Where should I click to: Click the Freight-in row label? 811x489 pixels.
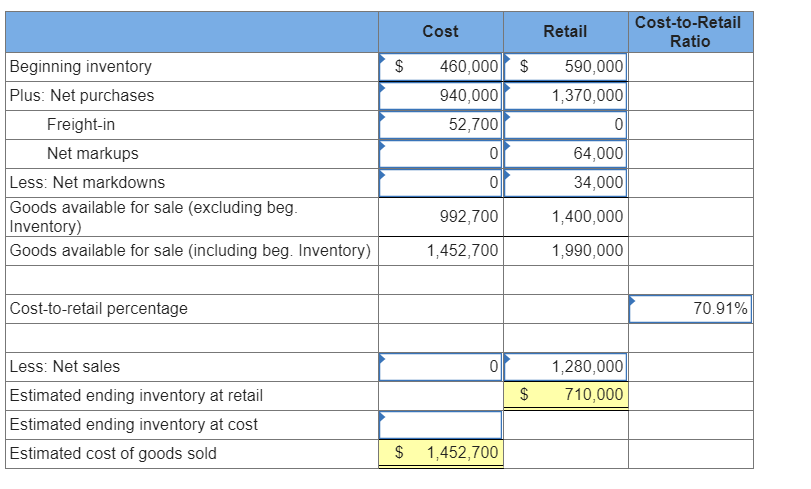[x=81, y=125]
